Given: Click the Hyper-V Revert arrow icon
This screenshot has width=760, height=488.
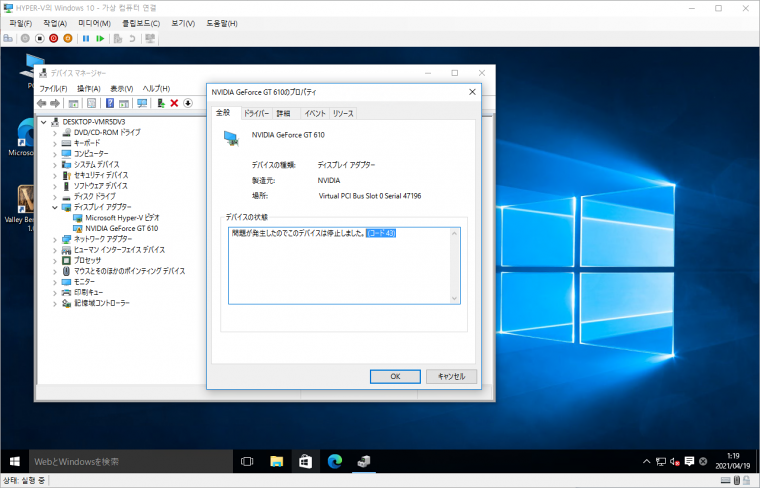Looking at the screenshot, I should pyautogui.click(x=132, y=38).
